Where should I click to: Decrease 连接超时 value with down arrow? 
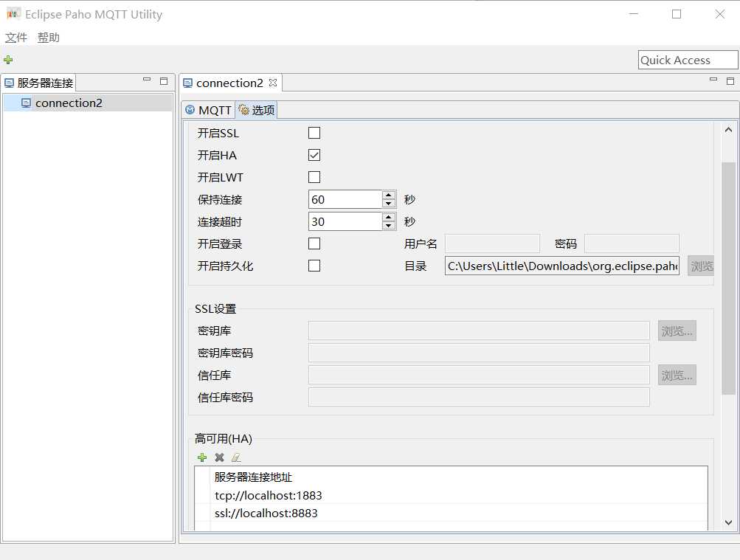(388, 226)
